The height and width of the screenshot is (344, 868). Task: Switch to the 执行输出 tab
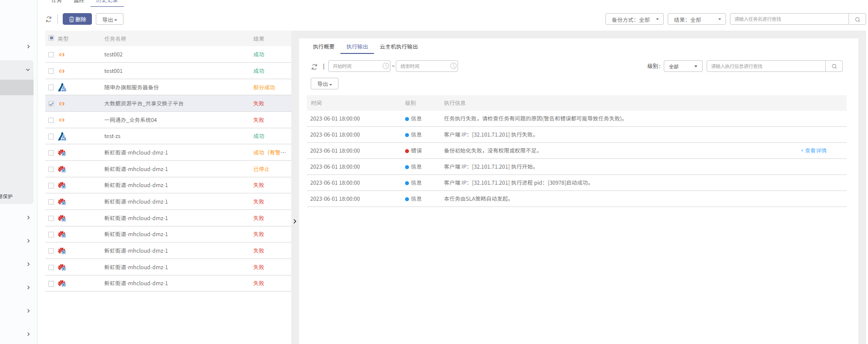click(x=357, y=47)
